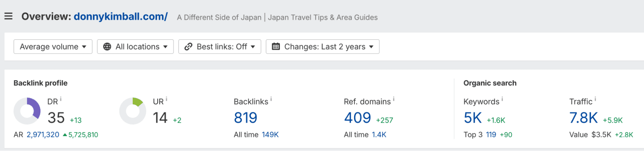The image size is (644, 151).
Task: Click Top 3 keywords value 119
Action: point(491,135)
